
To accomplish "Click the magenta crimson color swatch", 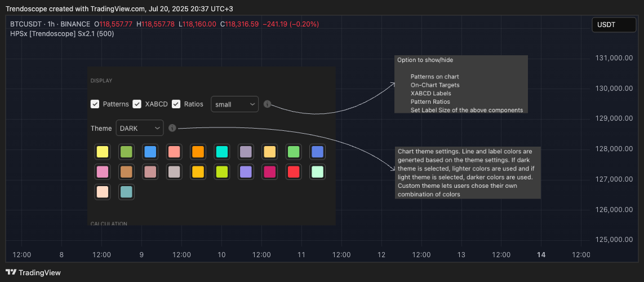I will click(x=269, y=172).
